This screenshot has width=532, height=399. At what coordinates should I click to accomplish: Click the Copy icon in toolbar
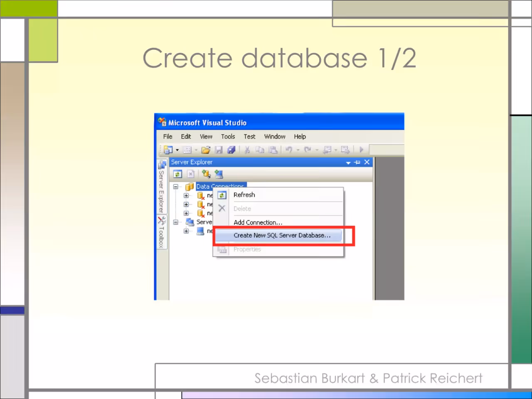point(260,150)
